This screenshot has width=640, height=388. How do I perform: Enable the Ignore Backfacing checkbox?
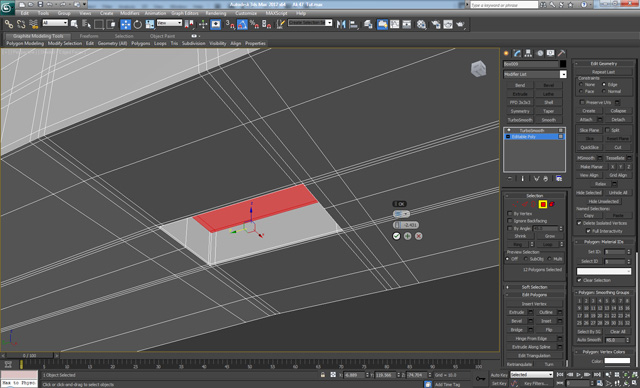(x=509, y=221)
